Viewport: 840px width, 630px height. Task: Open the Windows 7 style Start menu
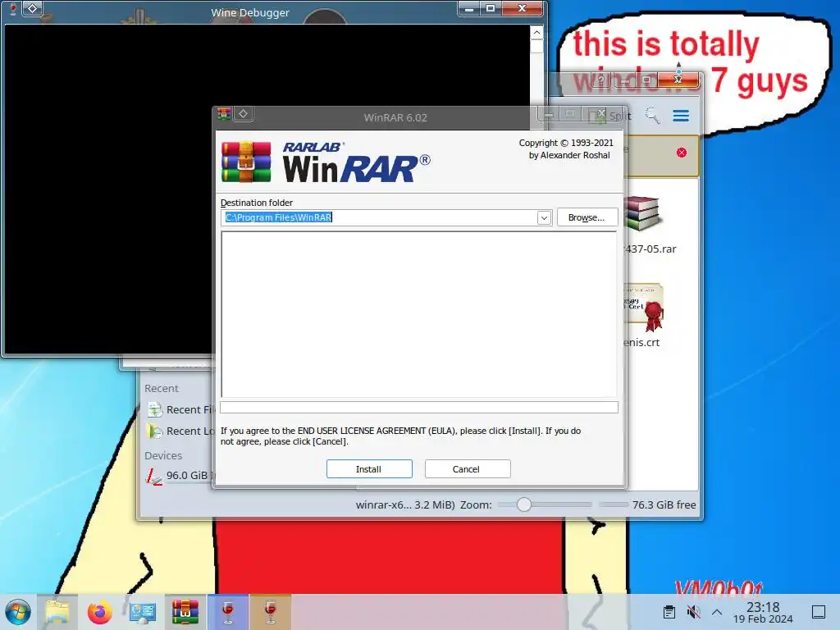(18, 612)
